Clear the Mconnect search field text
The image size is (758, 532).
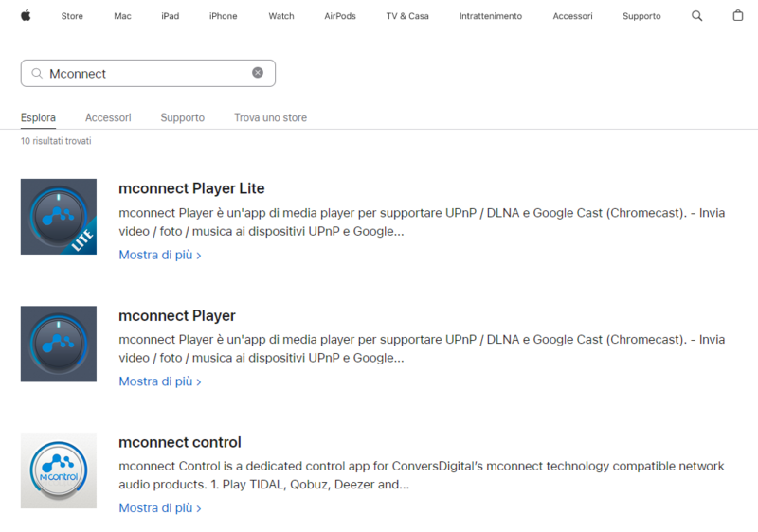(258, 73)
